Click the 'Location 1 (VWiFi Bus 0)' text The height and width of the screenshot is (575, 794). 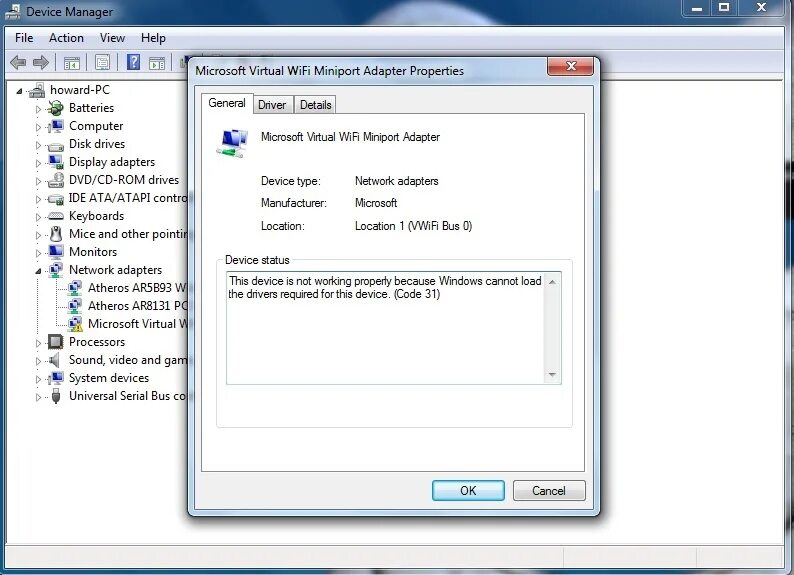point(413,226)
